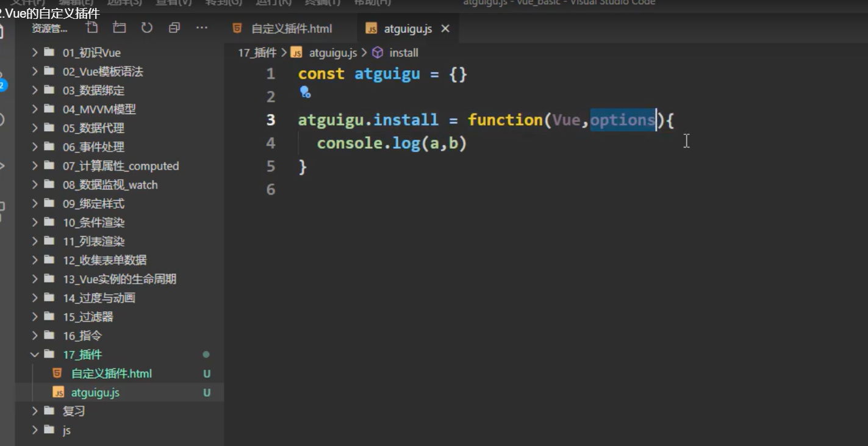Click the HTML file icon on 自定义插件.html tab
Image resolution: width=868 pixels, height=446 pixels.
tap(237, 28)
